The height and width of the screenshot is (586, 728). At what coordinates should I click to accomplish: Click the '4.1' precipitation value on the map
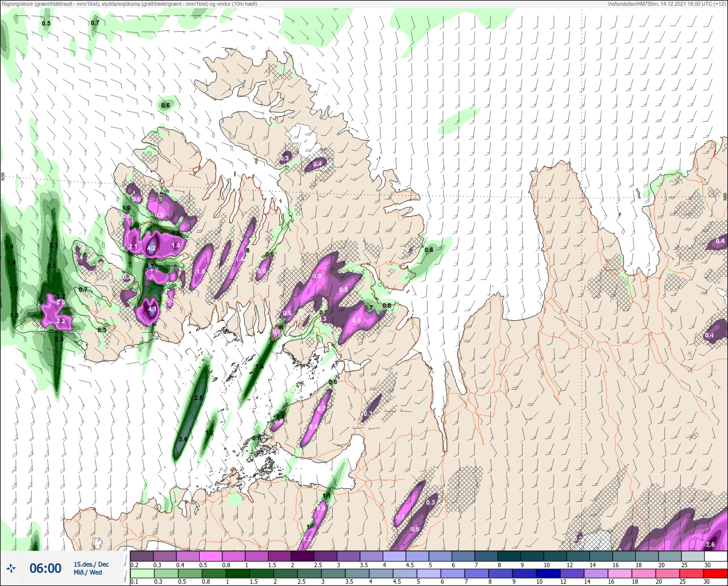[x=152, y=309]
